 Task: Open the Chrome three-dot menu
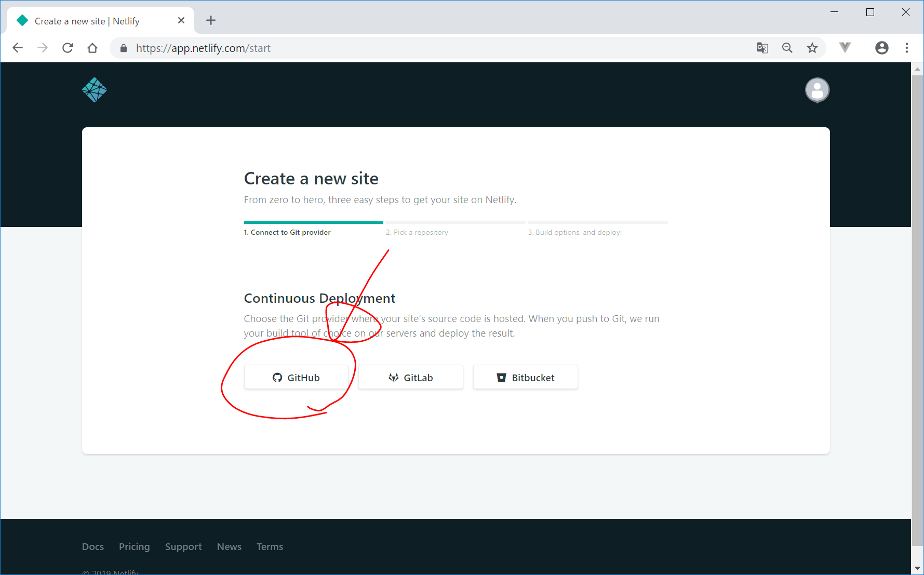point(907,48)
